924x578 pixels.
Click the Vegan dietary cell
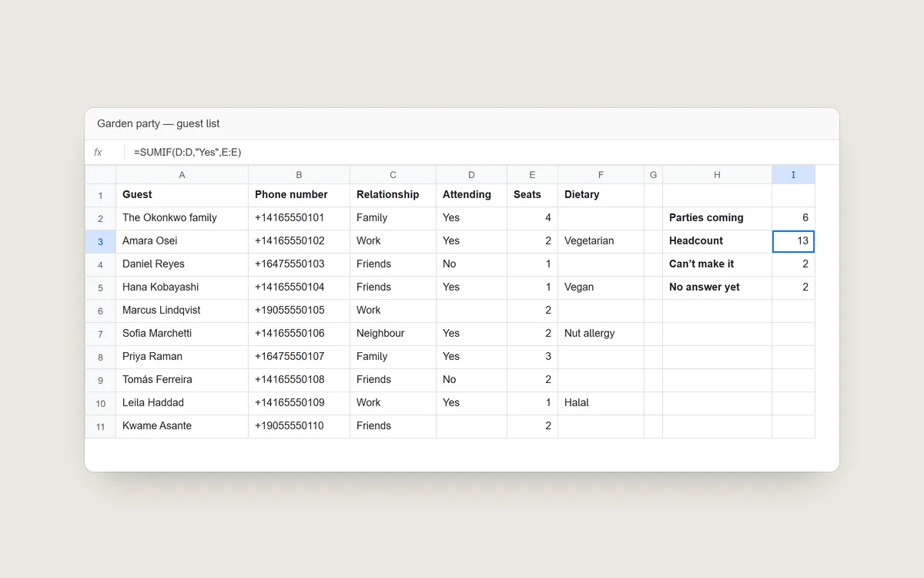click(601, 287)
